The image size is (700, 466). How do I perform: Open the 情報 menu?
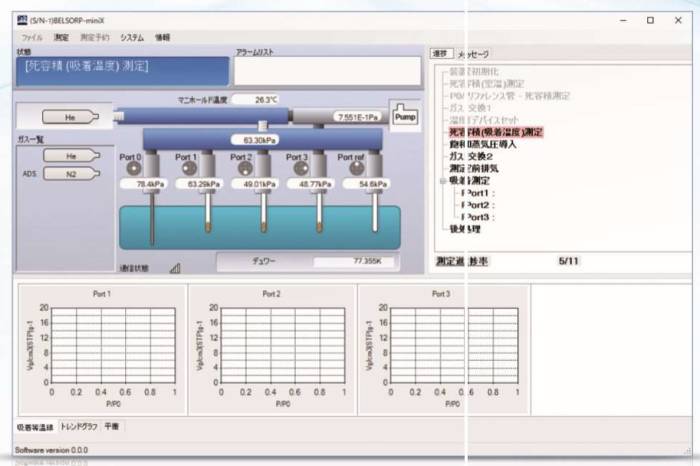coord(162,37)
